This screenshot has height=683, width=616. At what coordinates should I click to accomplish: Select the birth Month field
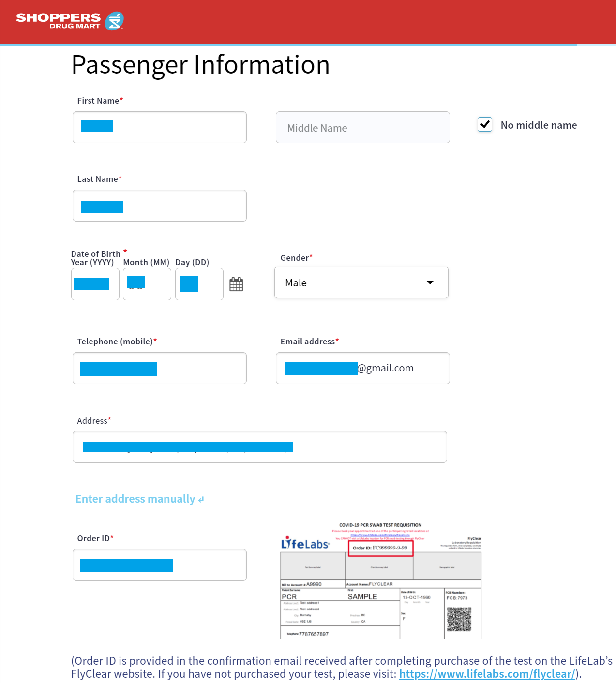pyautogui.click(x=147, y=284)
